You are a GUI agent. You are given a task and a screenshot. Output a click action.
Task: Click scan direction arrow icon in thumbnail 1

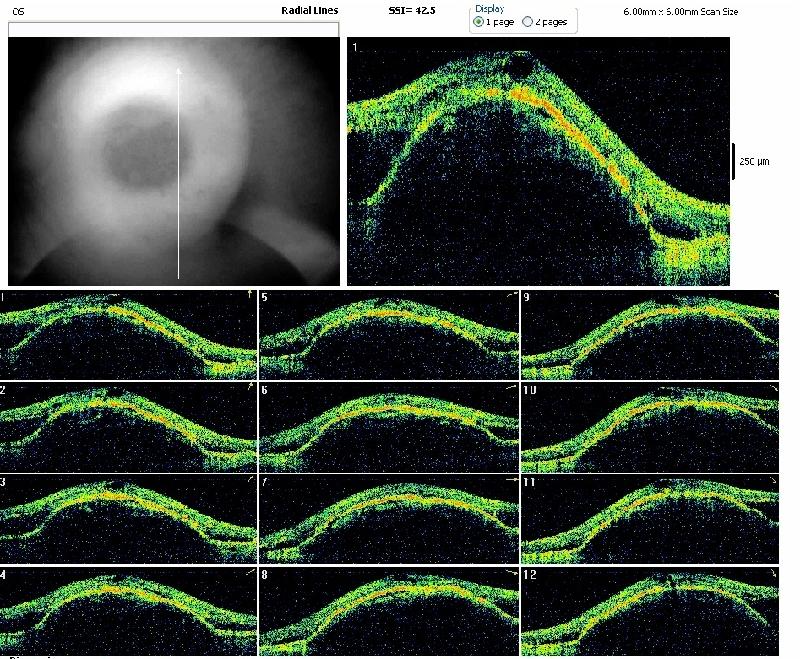tap(249, 294)
